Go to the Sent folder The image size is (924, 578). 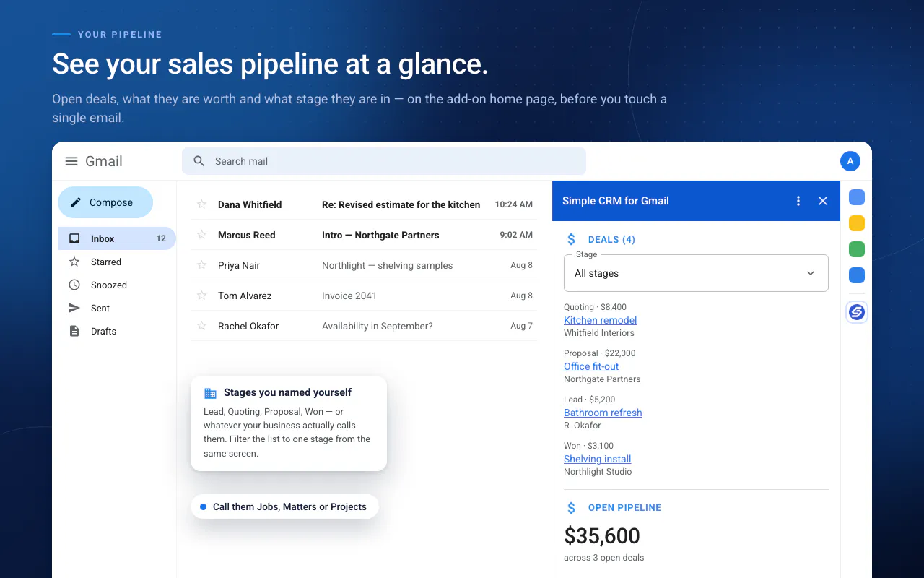pyautogui.click(x=117, y=308)
